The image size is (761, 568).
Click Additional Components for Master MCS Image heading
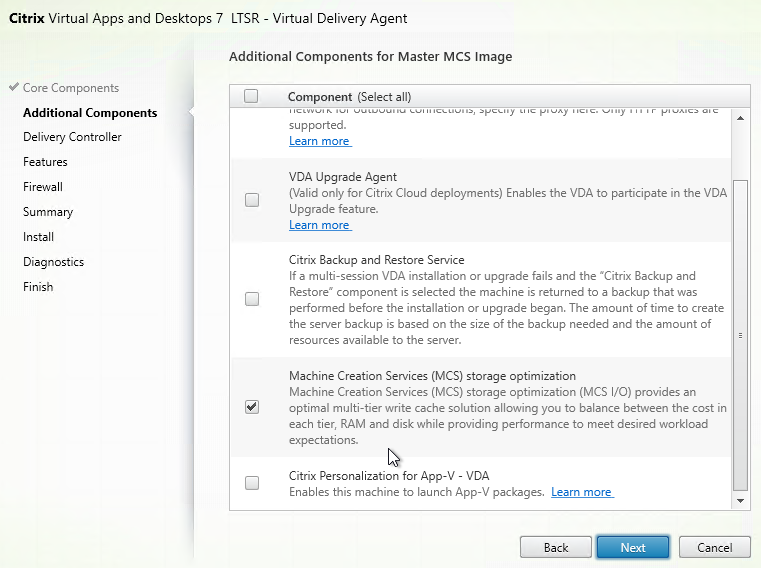[371, 57]
